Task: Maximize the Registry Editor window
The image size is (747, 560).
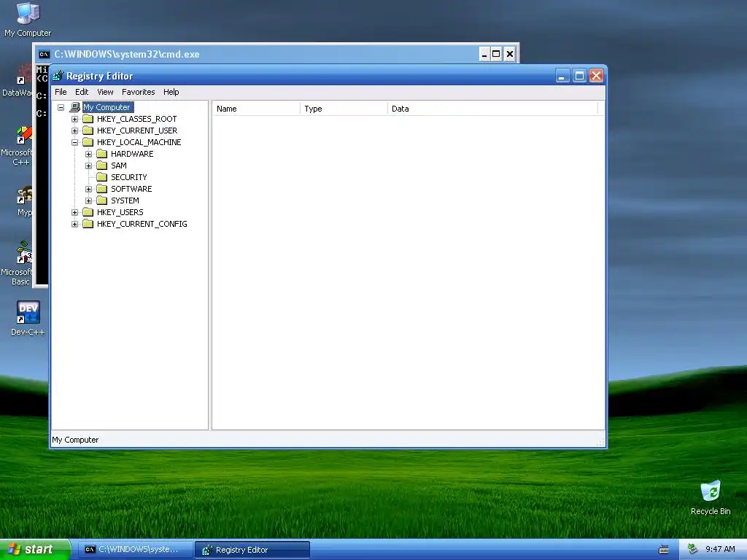Action: (x=579, y=76)
